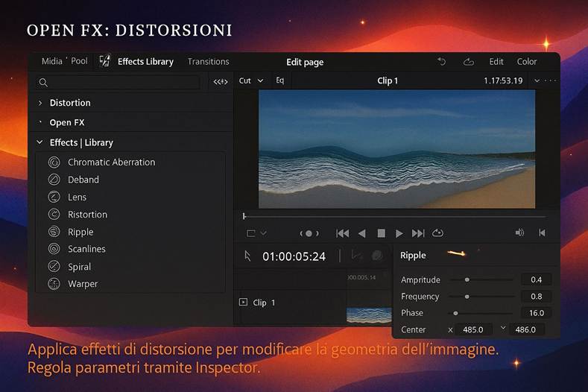This screenshot has height=392, width=588.
Task: Click the Eq button in viewer toolbar
Action: click(280, 80)
